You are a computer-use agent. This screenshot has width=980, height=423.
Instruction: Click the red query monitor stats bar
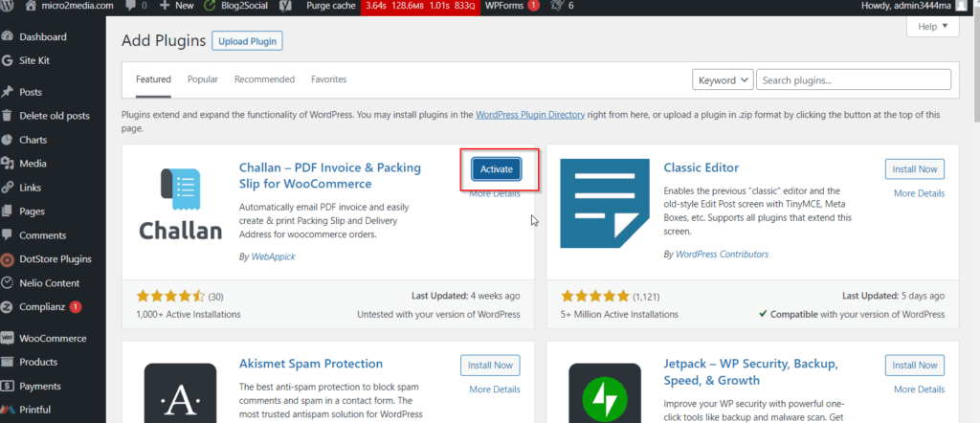420,6
